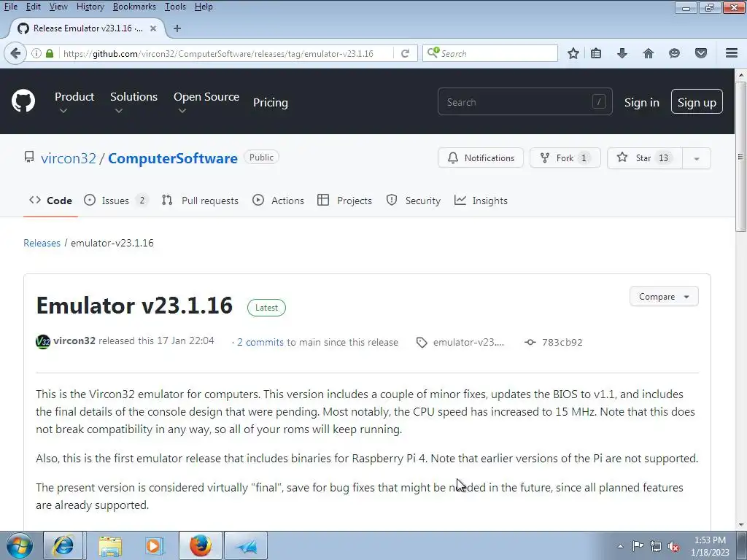Reload the page with the refresh icon
Screen dimensions: 747x560
coord(405,53)
